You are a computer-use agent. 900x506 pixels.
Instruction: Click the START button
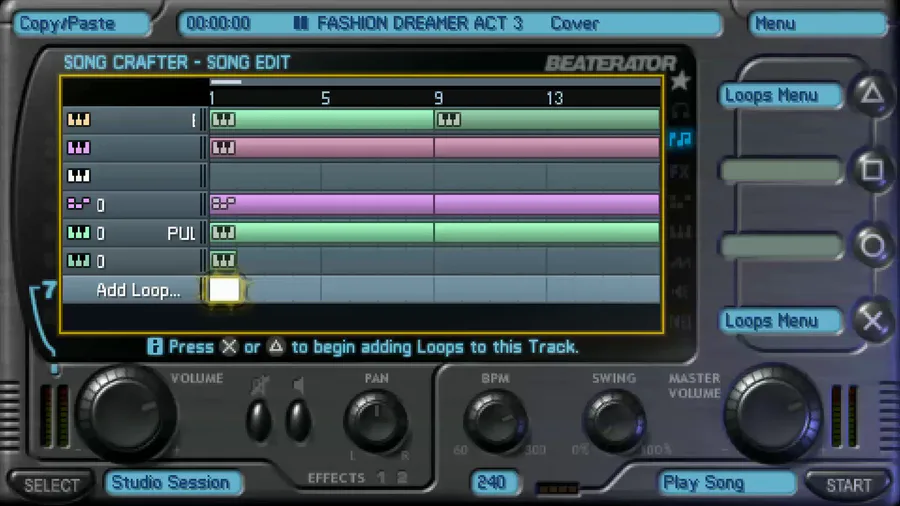point(848,485)
